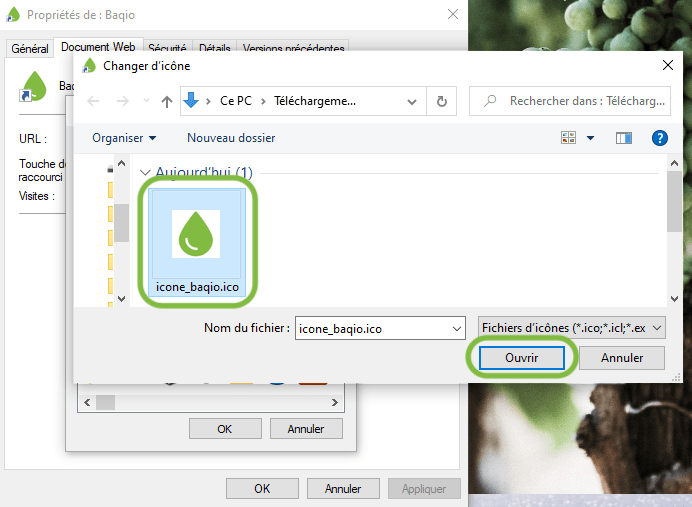692x507 pixels.
Task: Switch to the Général tab
Action: point(29,49)
